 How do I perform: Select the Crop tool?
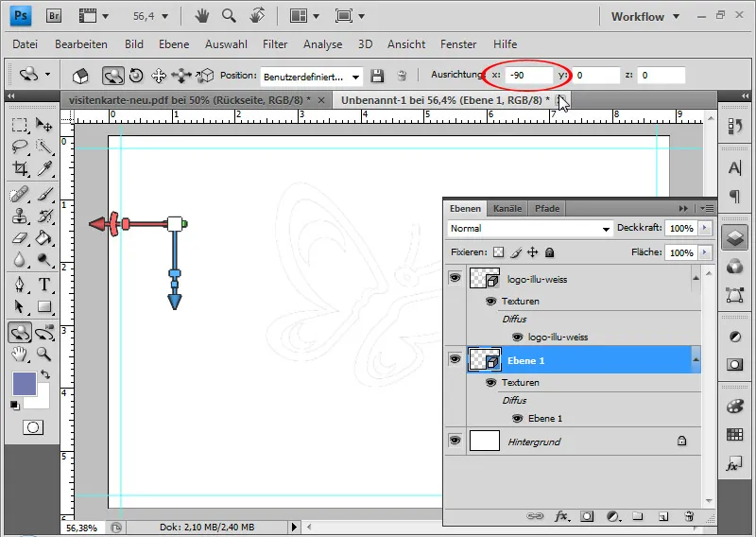pyautogui.click(x=19, y=168)
